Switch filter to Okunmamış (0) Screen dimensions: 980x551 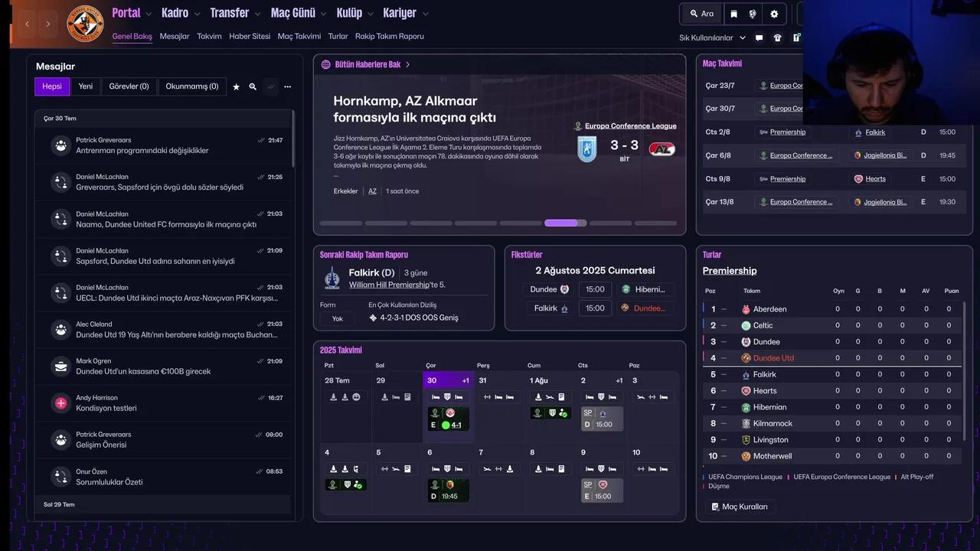click(x=191, y=86)
